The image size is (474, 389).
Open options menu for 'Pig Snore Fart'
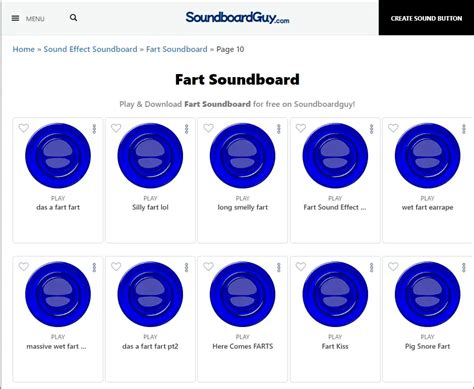pos(464,267)
